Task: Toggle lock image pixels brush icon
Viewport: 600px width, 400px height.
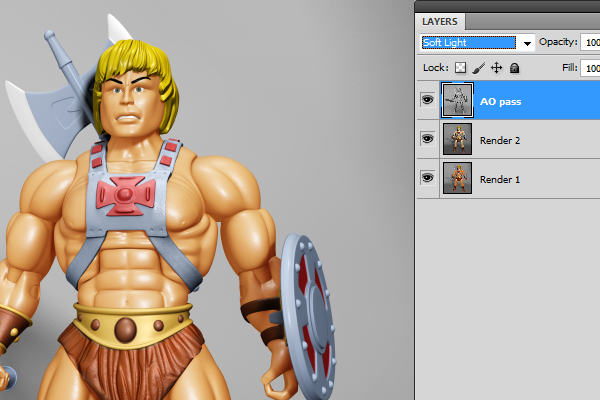Action: (x=478, y=68)
